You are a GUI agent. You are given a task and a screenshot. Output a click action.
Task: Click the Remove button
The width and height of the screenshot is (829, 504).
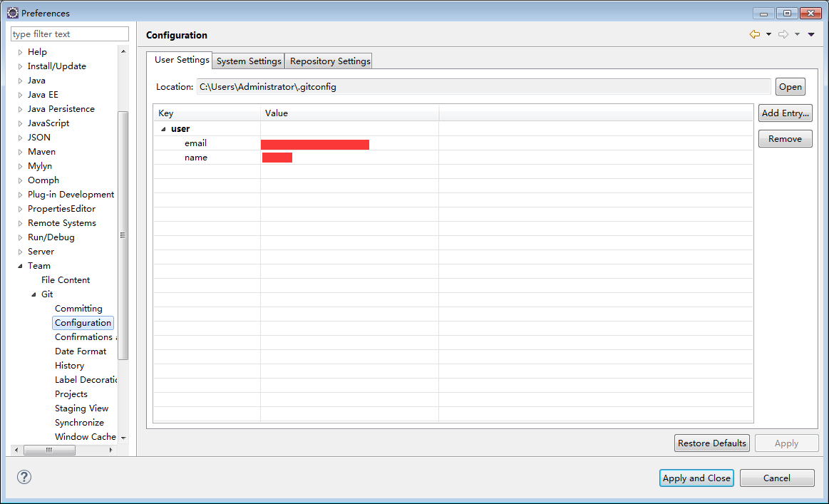[785, 138]
